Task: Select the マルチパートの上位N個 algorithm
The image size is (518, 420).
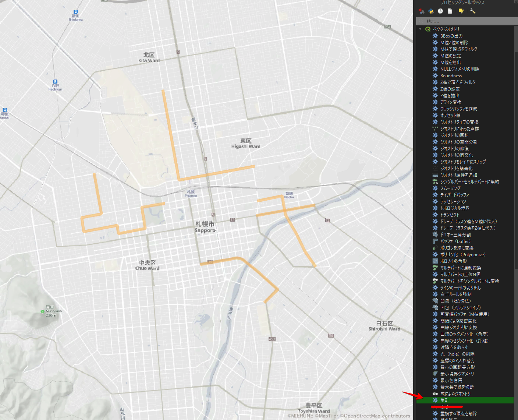Action: pos(460,274)
